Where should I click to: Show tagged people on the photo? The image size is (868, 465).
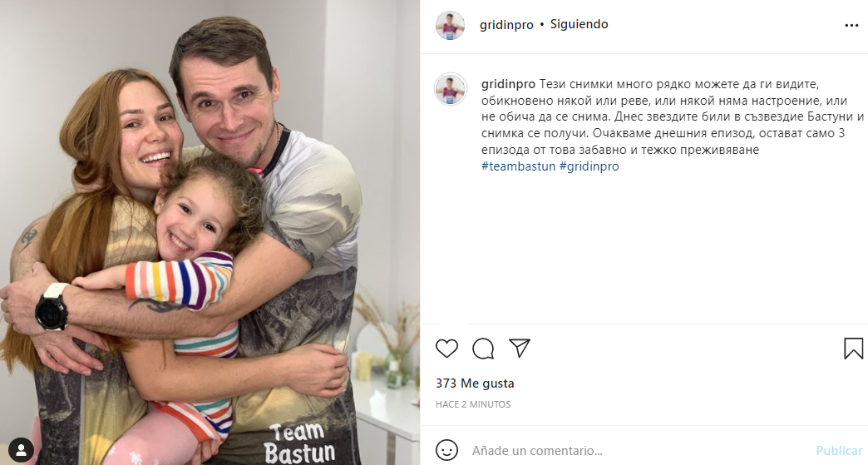pos(21,449)
